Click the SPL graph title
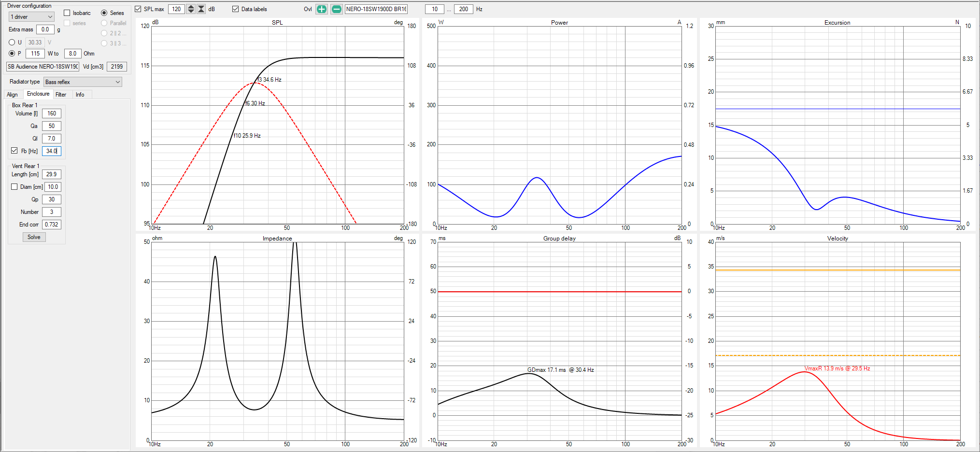This screenshot has height=452, width=980. coord(277,23)
